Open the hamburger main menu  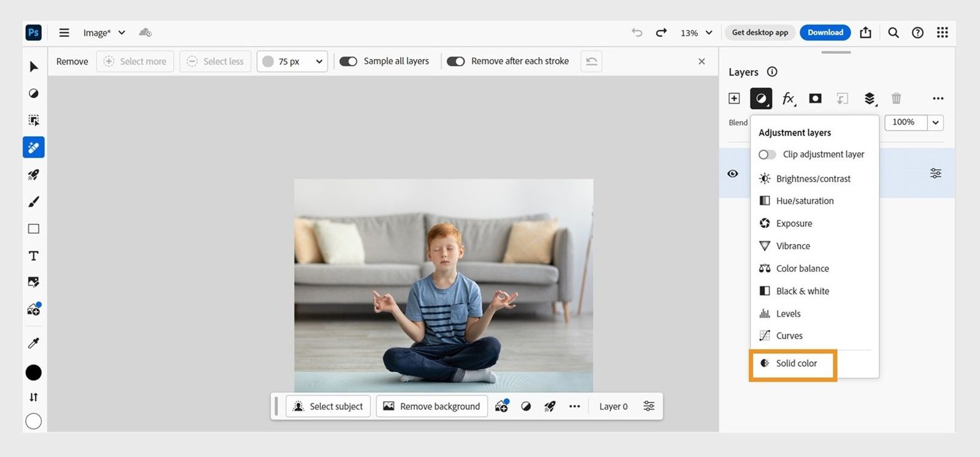pos(64,33)
